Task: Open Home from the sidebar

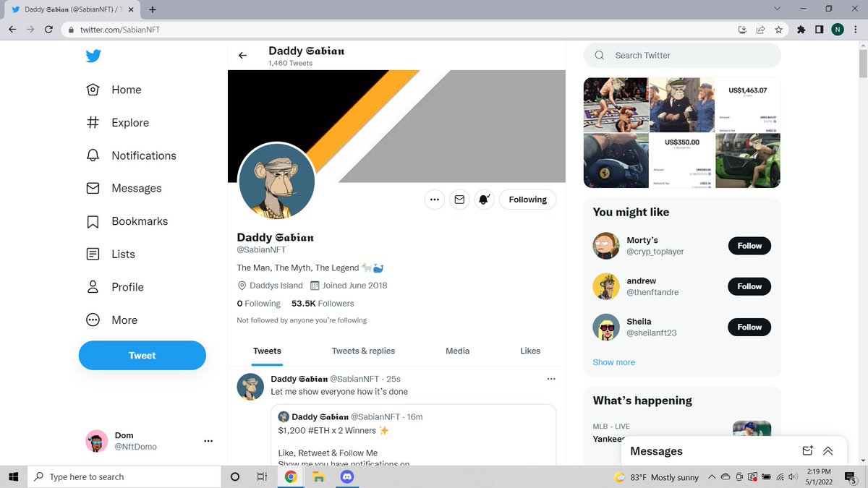Action: point(114,90)
